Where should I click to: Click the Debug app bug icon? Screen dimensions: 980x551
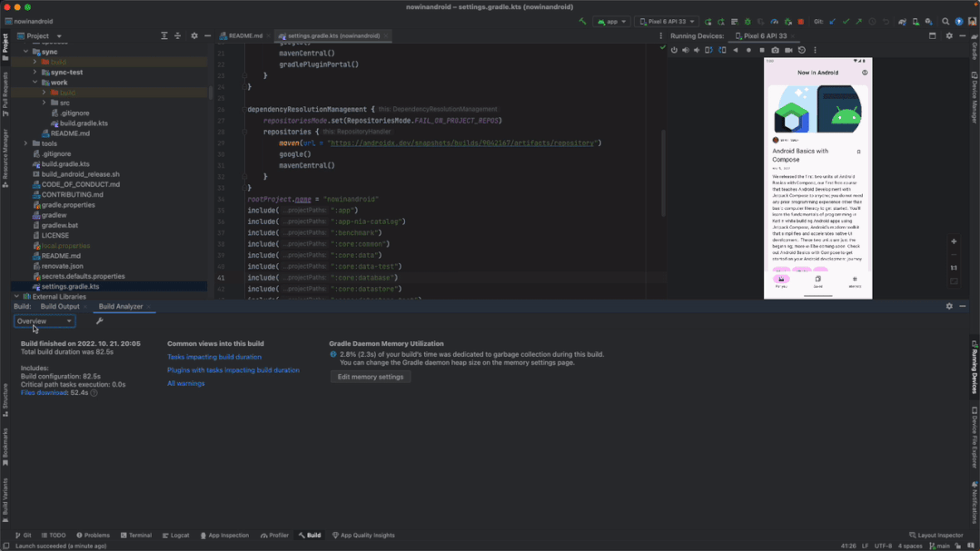coord(747,21)
